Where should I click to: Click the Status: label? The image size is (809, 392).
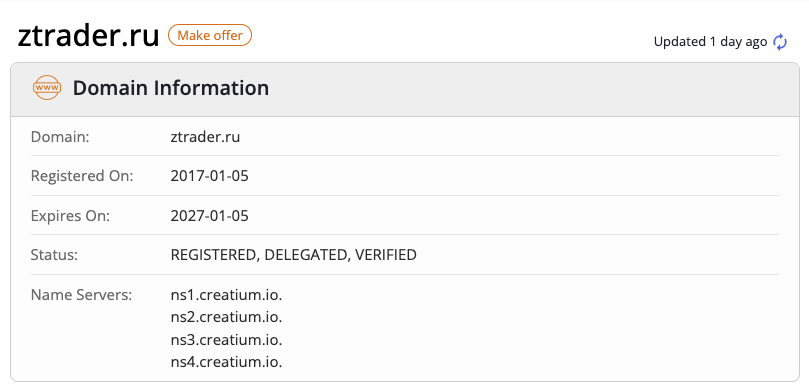[x=54, y=255]
